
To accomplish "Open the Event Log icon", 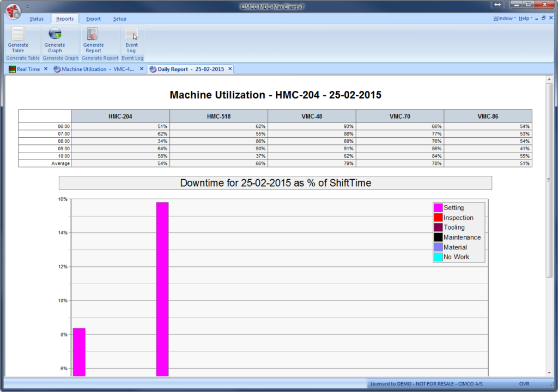I will tap(131, 34).
